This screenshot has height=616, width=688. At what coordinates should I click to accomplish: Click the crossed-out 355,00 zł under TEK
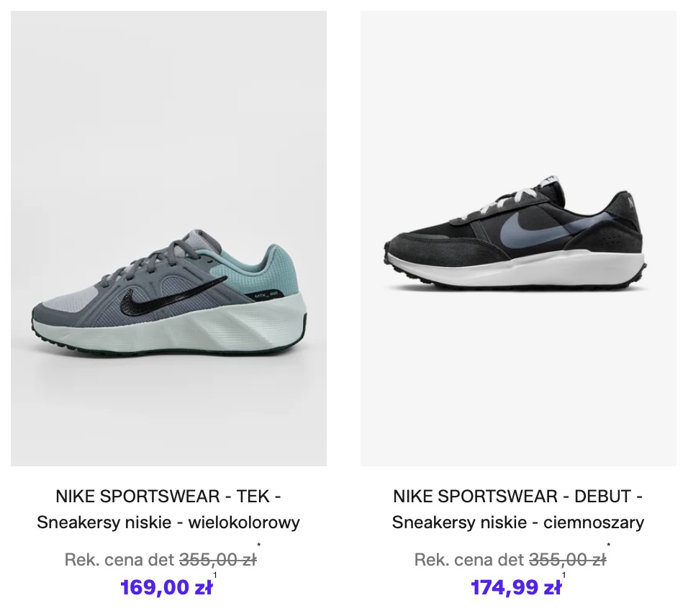click(217, 560)
